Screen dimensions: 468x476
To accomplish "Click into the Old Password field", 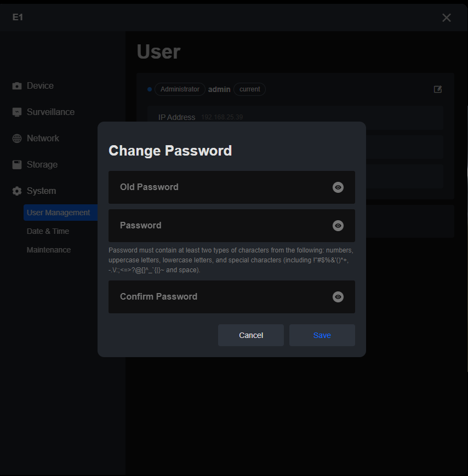I will pyautogui.click(x=231, y=187).
